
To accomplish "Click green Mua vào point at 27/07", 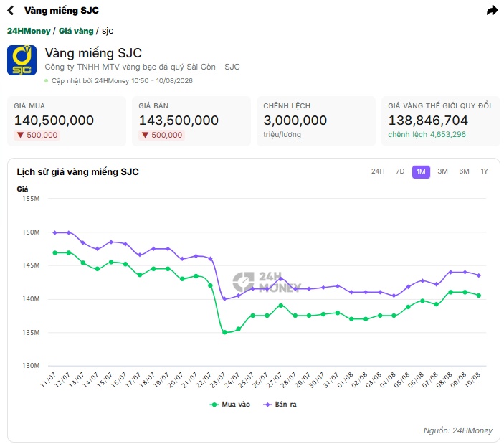I will 281,306.
